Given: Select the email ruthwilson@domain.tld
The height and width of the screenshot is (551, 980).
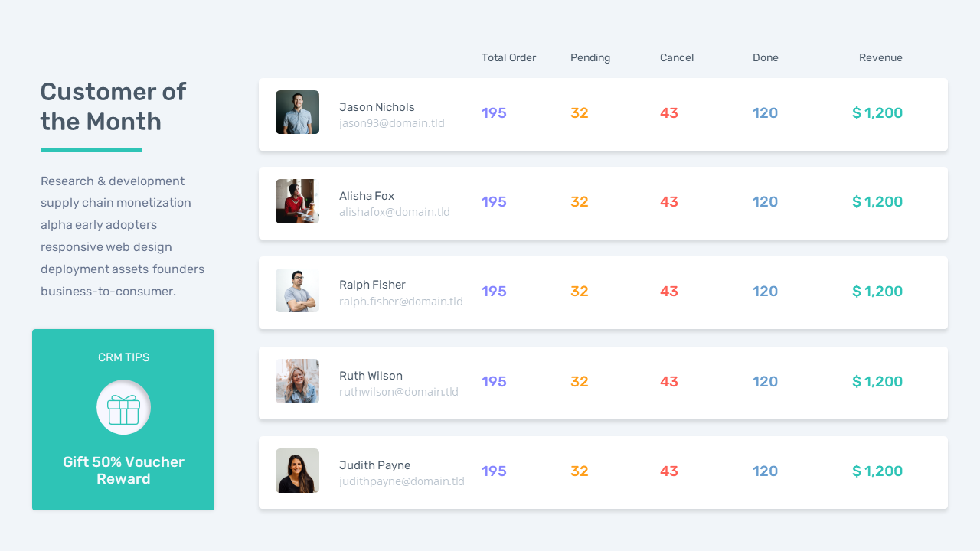Looking at the screenshot, I should pos(399,392).
